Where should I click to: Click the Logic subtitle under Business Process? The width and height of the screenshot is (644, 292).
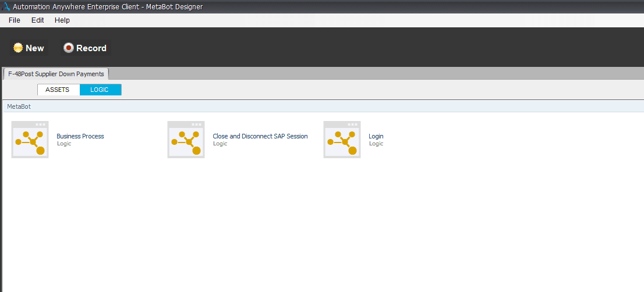64,144
